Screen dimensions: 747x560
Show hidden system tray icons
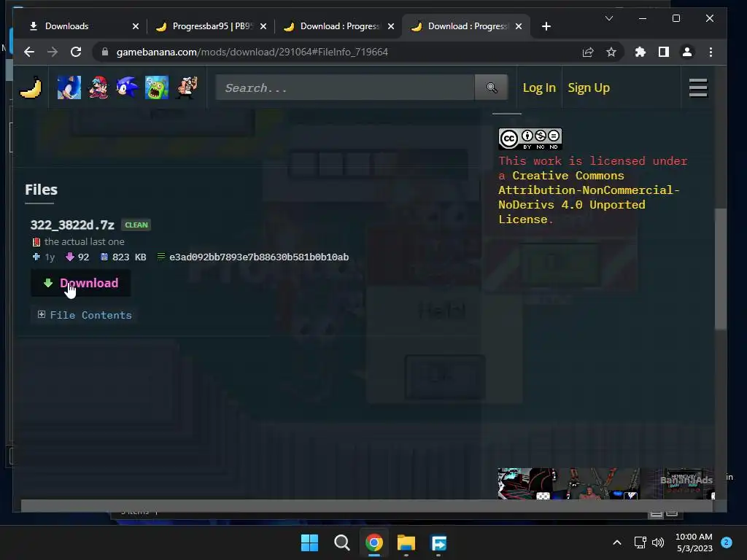[617, 542]
